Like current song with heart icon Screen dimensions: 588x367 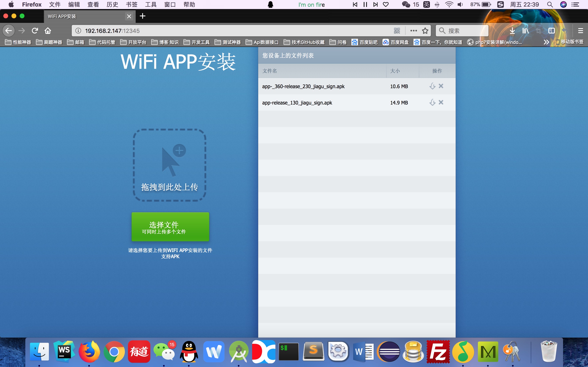point(386,5)
